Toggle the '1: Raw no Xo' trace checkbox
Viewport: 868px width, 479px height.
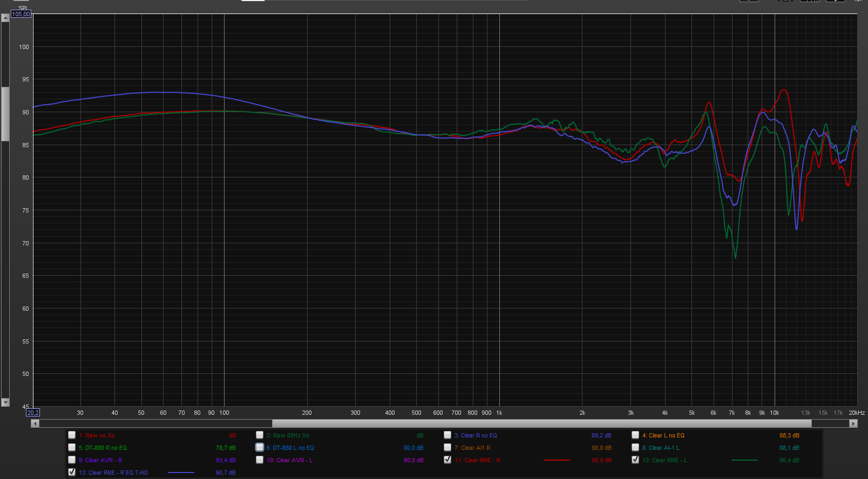coord(72,435)
